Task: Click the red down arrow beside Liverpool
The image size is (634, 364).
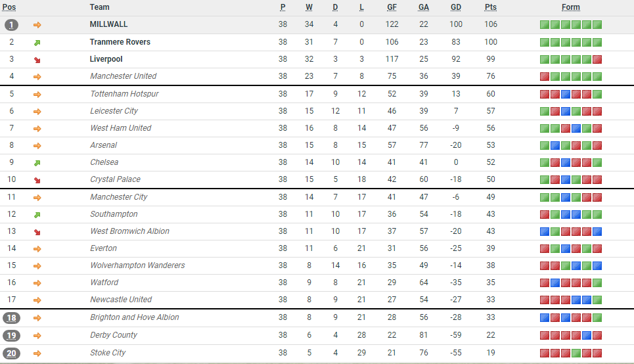Action: click(x=37, y=60)
